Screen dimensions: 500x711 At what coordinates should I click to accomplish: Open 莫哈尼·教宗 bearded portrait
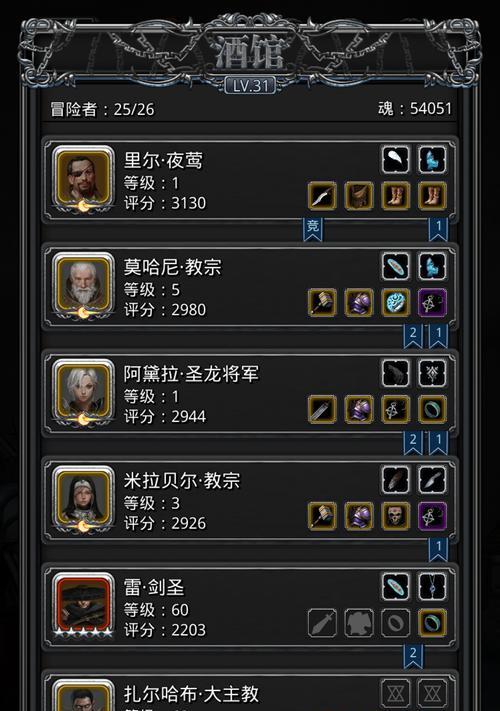83,284
